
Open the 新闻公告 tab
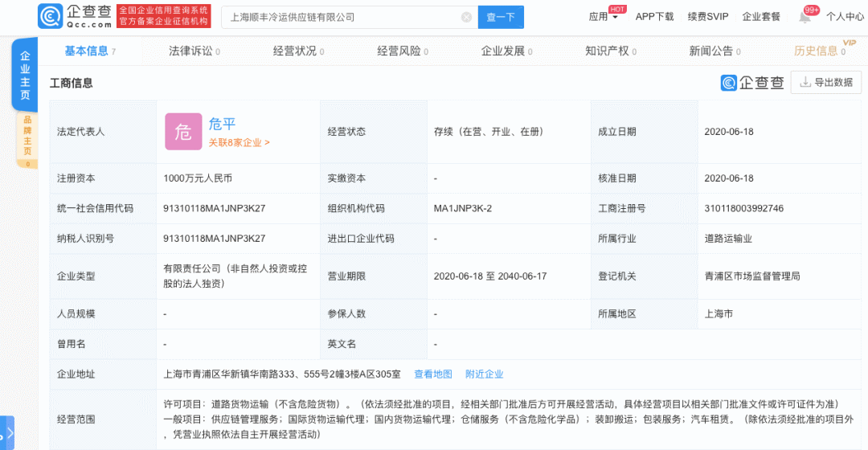coord(714,51)
